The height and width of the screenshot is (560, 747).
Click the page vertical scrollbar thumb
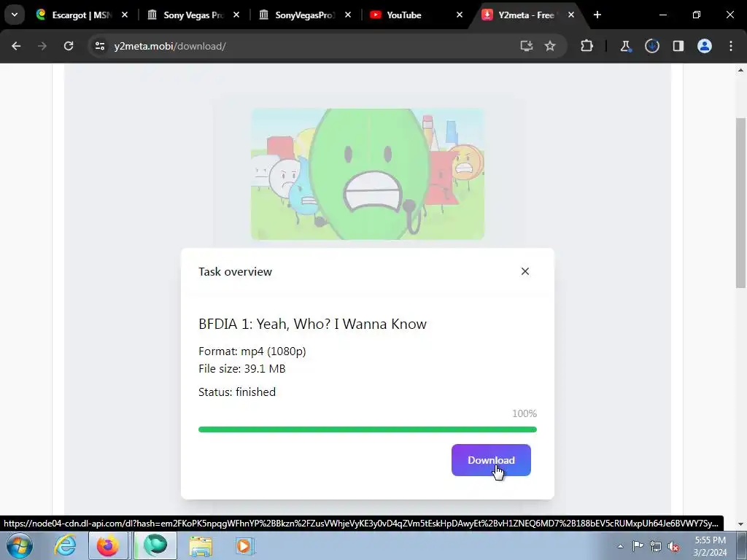pos(741,203)
